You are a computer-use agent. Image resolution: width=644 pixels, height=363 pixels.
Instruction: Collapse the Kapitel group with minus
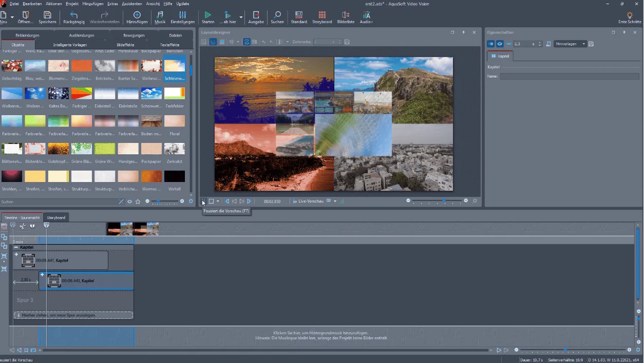tap(16, 247)
